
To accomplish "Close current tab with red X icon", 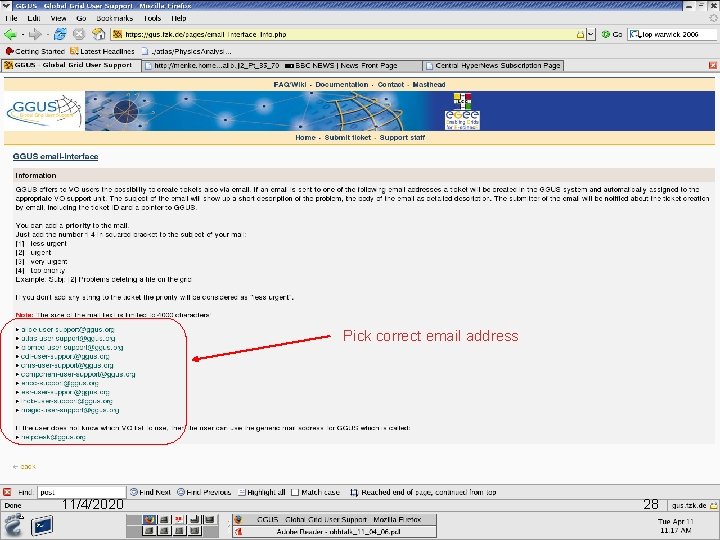I will coord(713,65).
